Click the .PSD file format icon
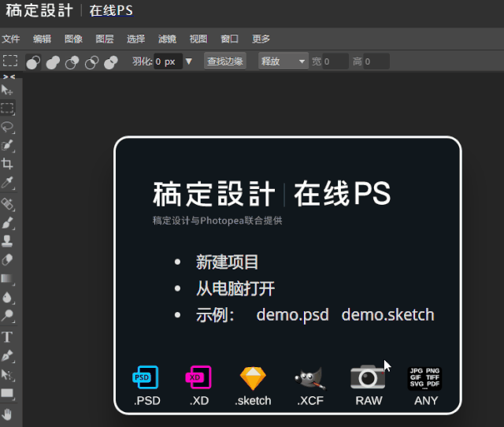 click(146, 378)
